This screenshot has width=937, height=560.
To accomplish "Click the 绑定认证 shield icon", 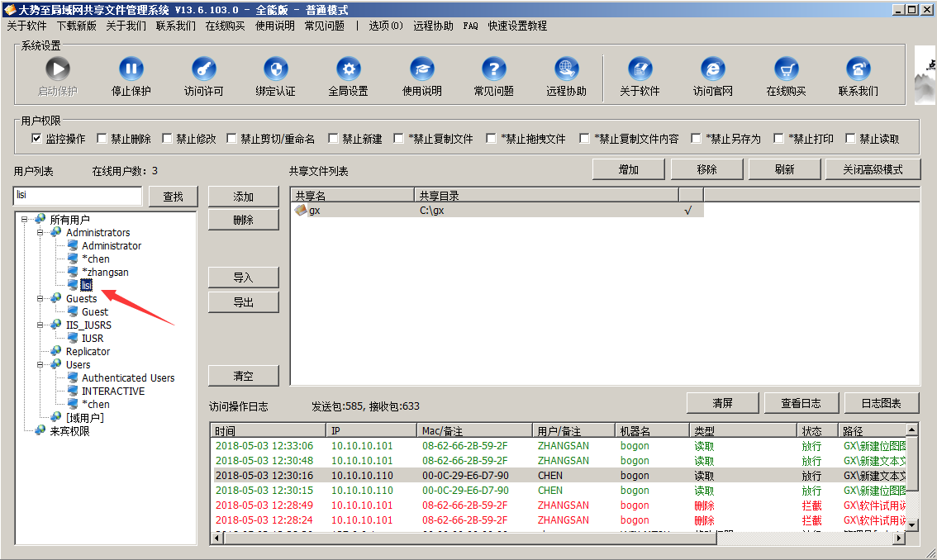I will (275, 69).
